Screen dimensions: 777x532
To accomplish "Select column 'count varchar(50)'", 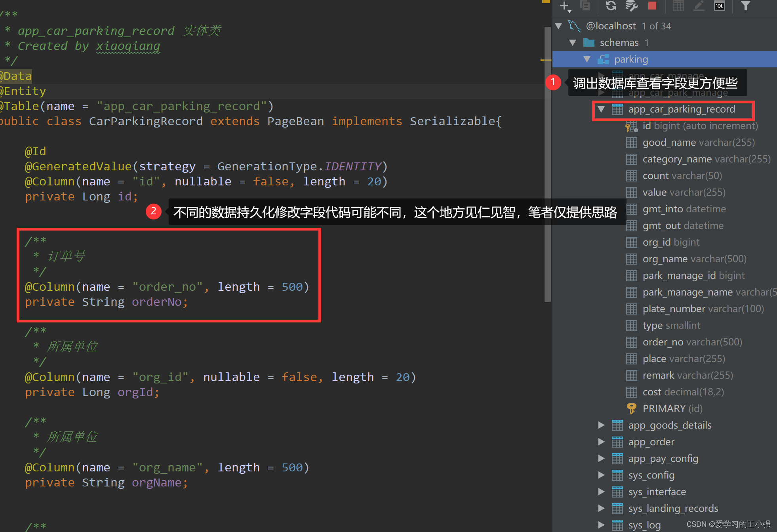I will [665, 176].
